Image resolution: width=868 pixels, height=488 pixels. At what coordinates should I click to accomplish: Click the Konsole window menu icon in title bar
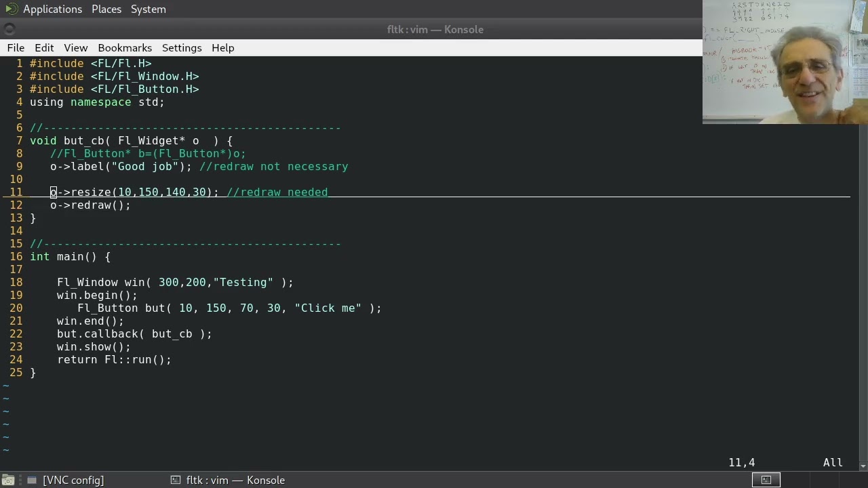click(x=9, y=29)
